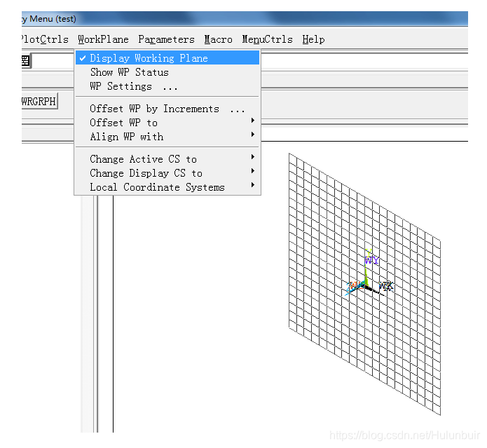This screenshot has width=487, height=448.
Task: Open the Macro menu
Action: 218,39
